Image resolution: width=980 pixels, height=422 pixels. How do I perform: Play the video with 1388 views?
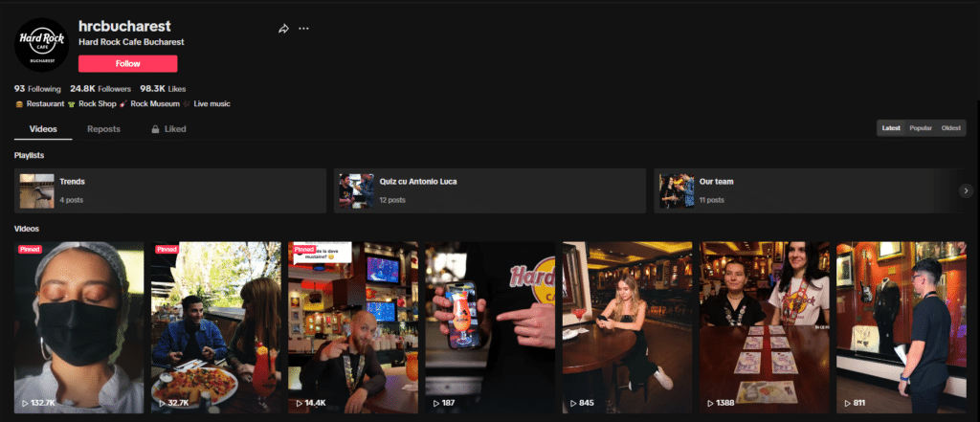[x=765, y=327]
